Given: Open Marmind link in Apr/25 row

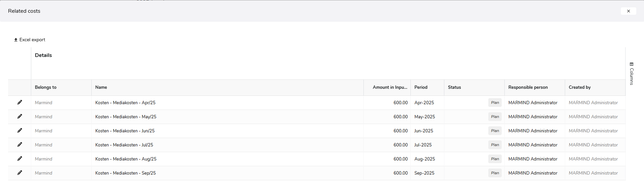Looking at the screenshot, I should coord(44,103).
